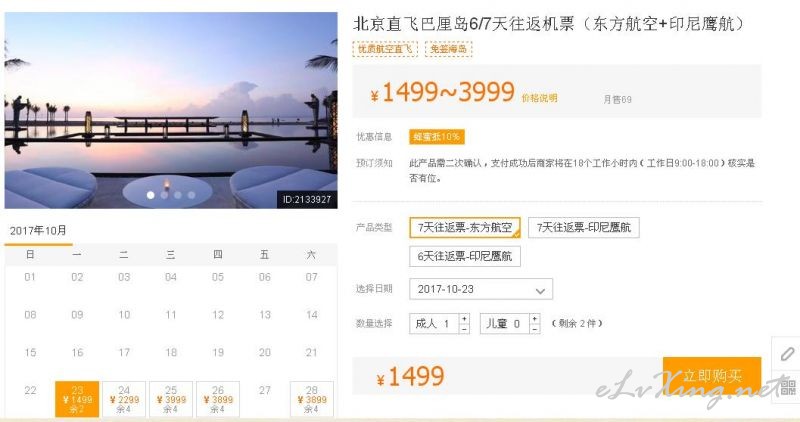
Task: Switch to the second carousel image dot
Action: coord(164,195)
